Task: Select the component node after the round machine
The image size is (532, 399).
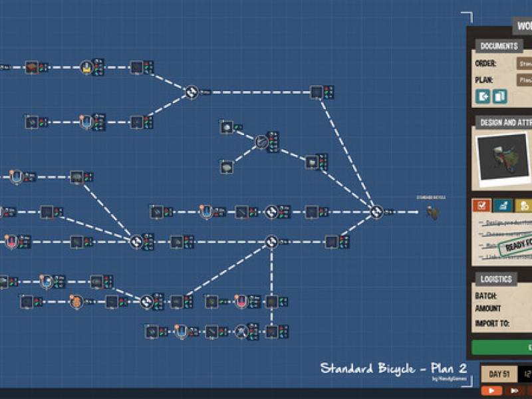Action: (x=311, y=162)
